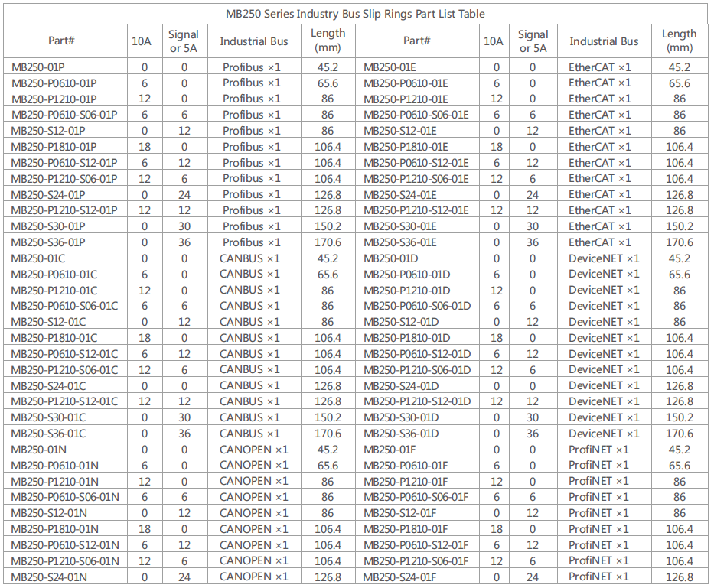
Task: Select part number MB250-01D
Action: (x=390, y=258)
